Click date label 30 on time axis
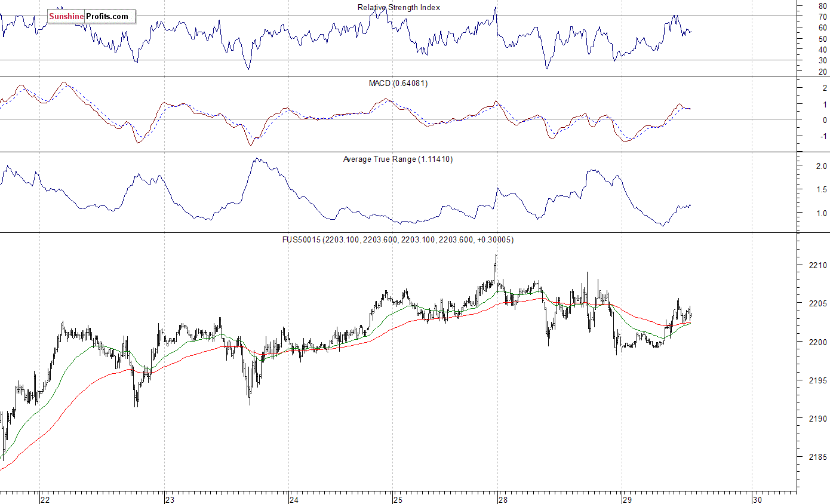 (x=757, y=499)
